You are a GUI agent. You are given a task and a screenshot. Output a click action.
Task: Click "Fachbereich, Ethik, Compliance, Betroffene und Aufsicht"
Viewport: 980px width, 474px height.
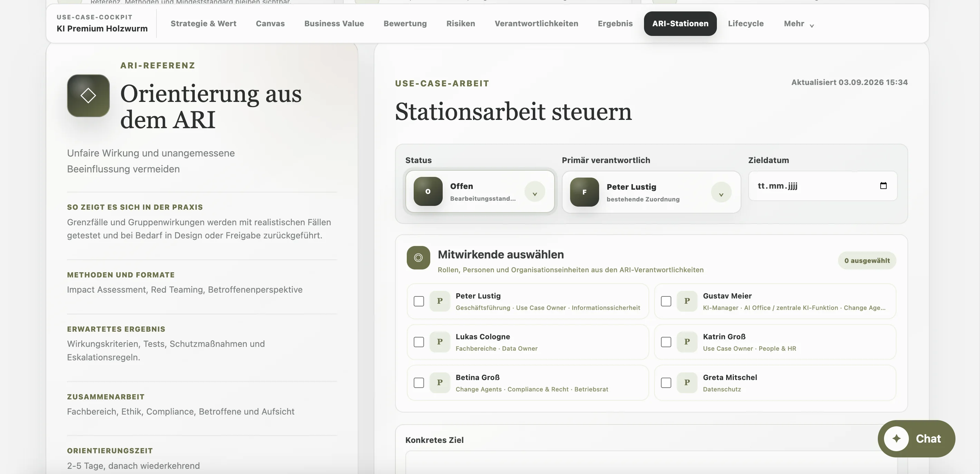181,411
